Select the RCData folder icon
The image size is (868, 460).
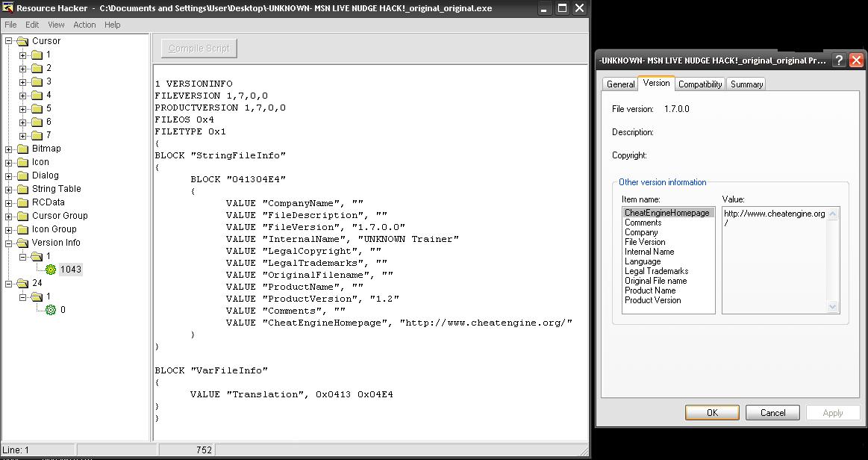click(x=22, y=202)
